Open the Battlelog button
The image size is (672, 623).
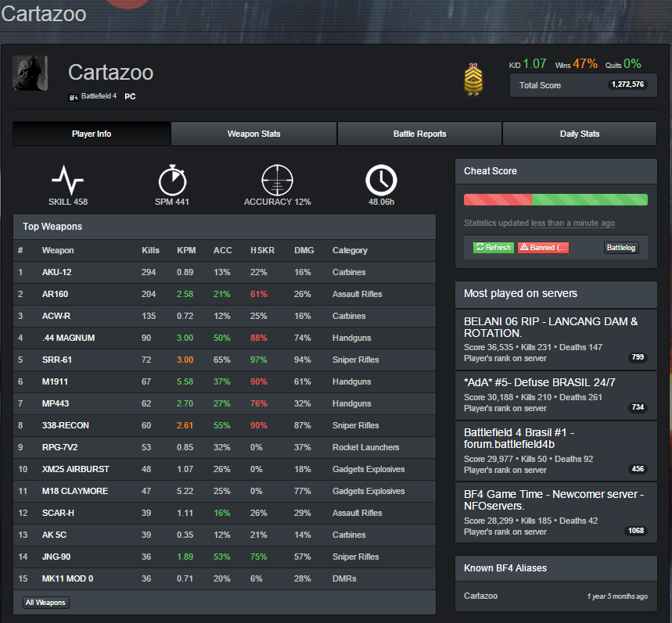(621, 248)
